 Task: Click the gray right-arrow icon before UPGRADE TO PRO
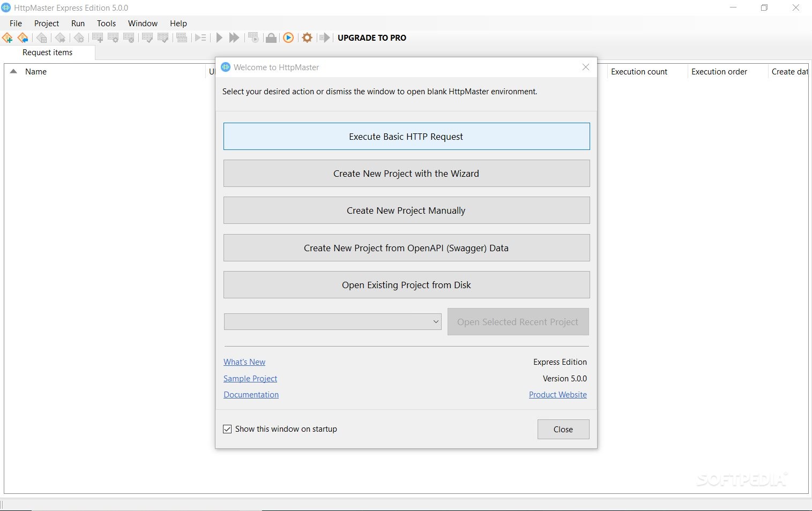(x=324, y=37)
